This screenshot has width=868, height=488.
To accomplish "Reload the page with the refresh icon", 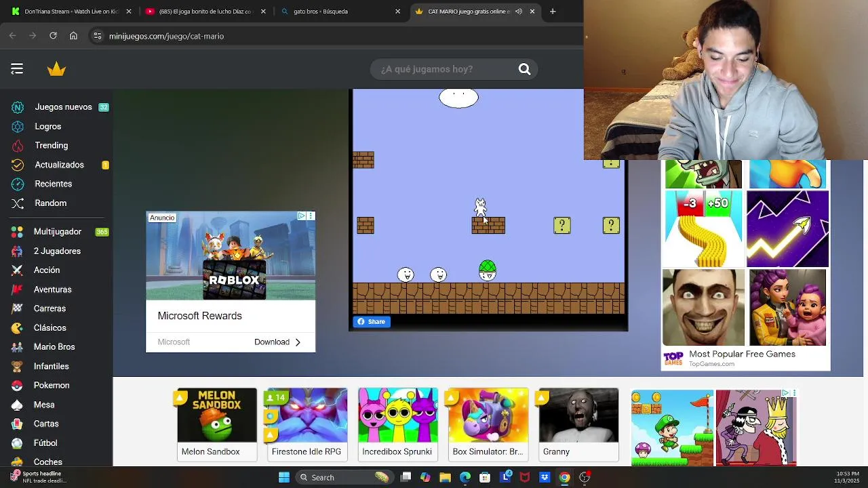I will 53,36.
